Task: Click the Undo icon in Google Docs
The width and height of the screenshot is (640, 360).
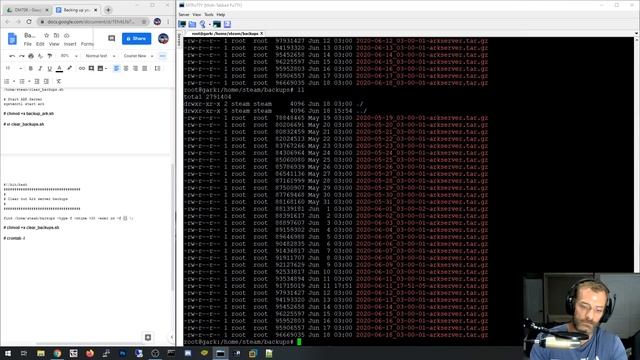Action: (12, 56)
